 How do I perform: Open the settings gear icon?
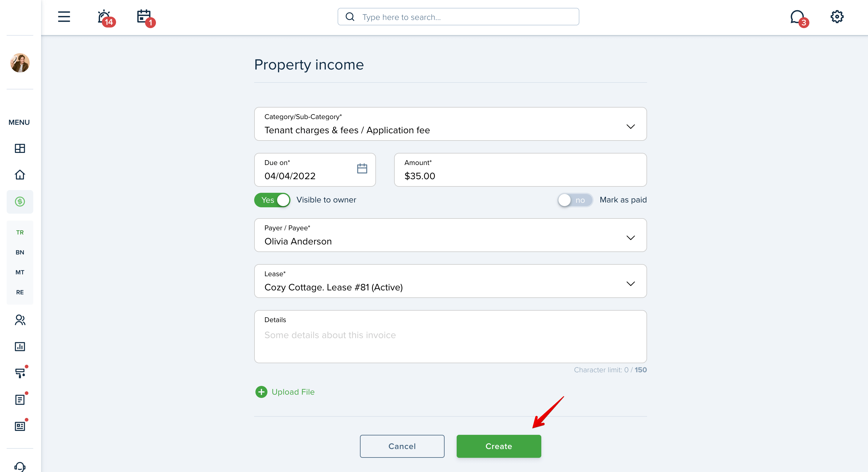(x=837, y=17)
